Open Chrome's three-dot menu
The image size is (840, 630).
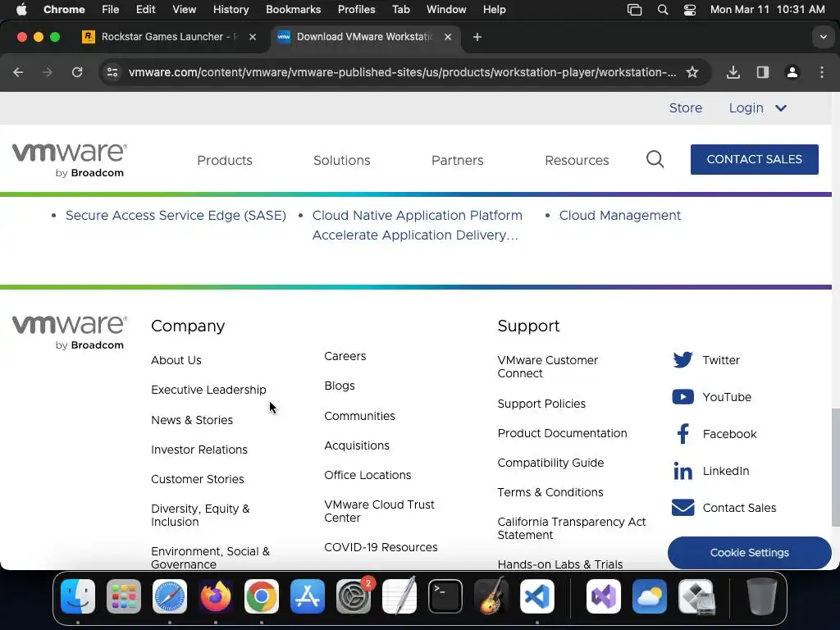tap(822, 72)
